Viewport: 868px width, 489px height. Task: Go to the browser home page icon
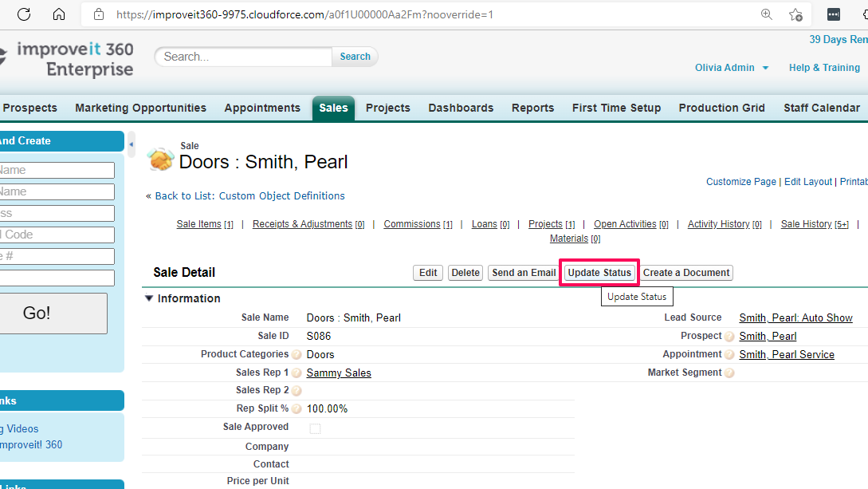coord(59,14)
